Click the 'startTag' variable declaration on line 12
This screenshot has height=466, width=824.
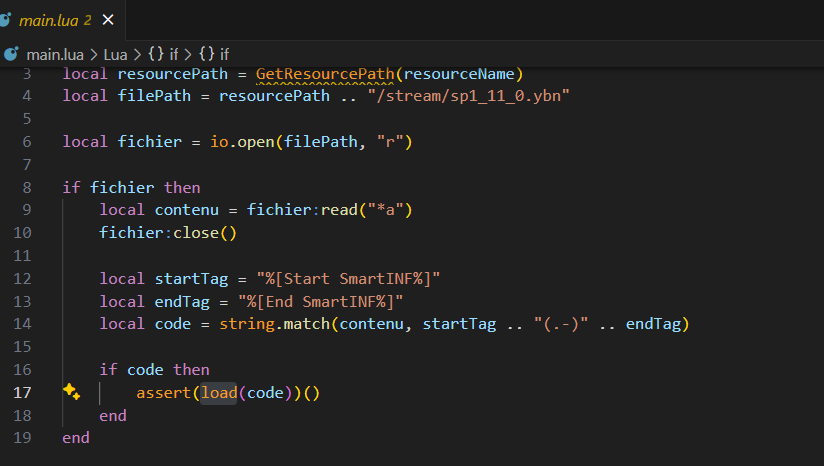(191, 278)
